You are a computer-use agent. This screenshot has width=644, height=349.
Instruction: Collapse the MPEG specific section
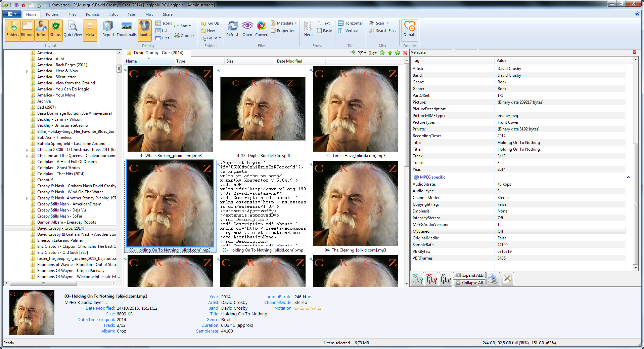[x=628, y=177]
